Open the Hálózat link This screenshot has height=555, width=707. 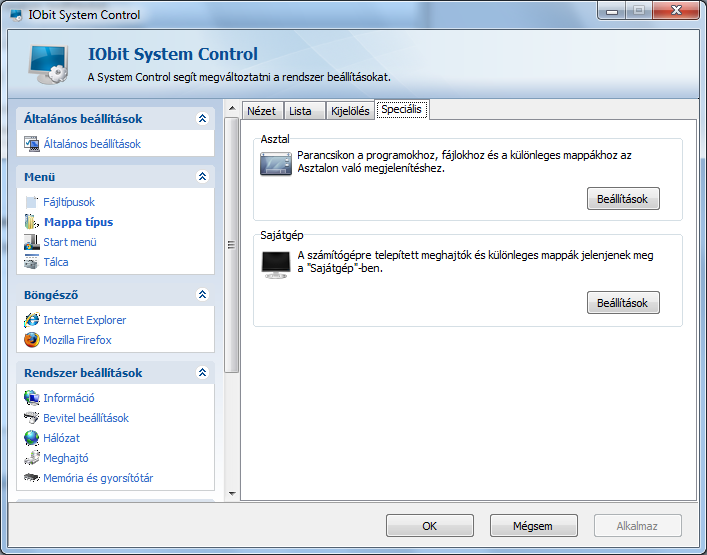(x=61, y=438)
